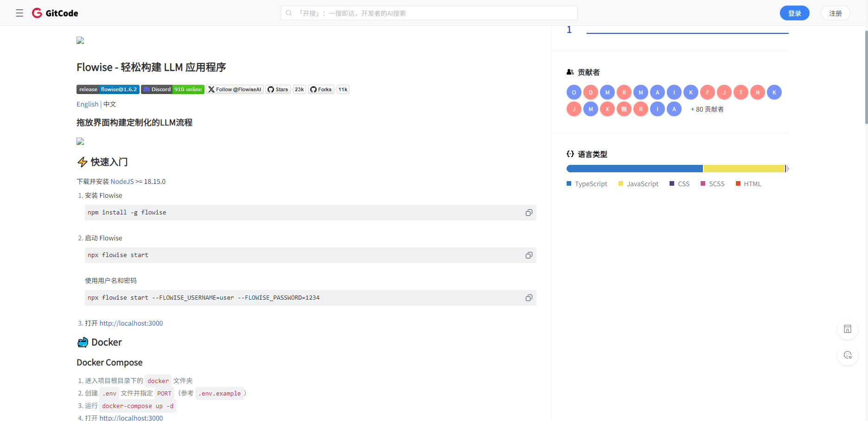The height and width of the screenshot is (421, 868).
Task: Open the floating feedback smiley icon
Action: [x=848, y=355]
